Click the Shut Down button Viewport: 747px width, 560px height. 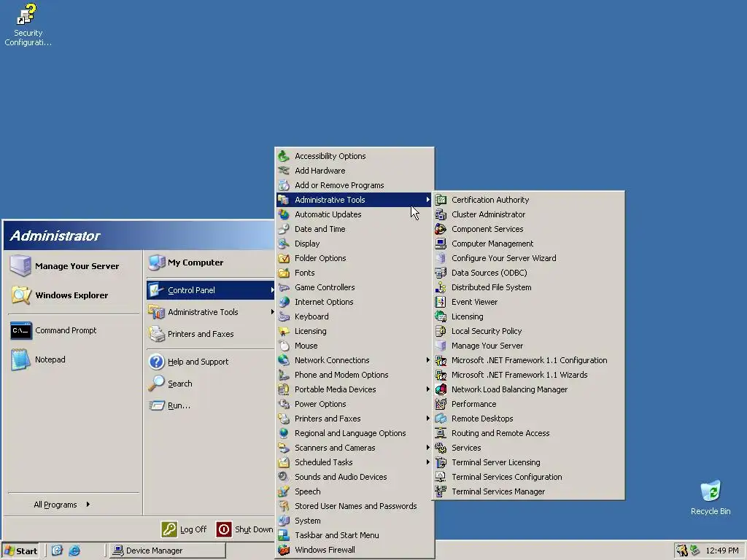point(244,529)
